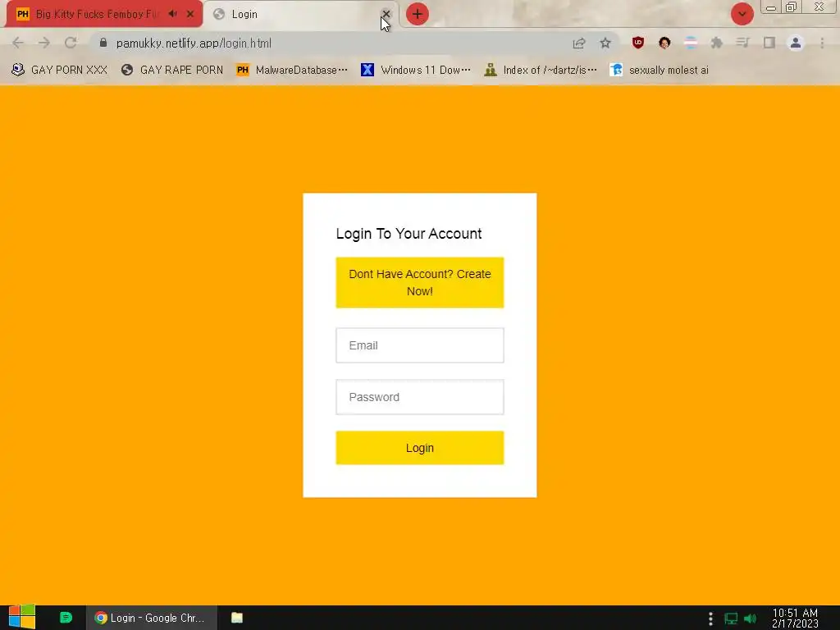Open the taskbar clock showing 10:51 AM
840x630 pixels.
tap(795, 619)
